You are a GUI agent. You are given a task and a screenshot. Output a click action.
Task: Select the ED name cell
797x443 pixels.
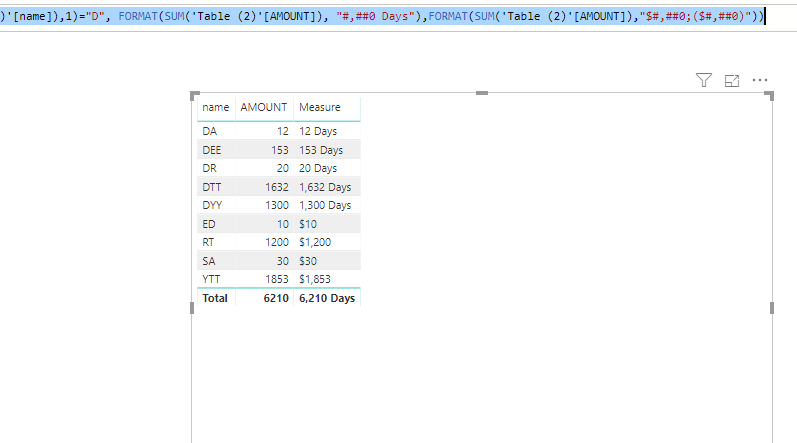coord(208,224)
